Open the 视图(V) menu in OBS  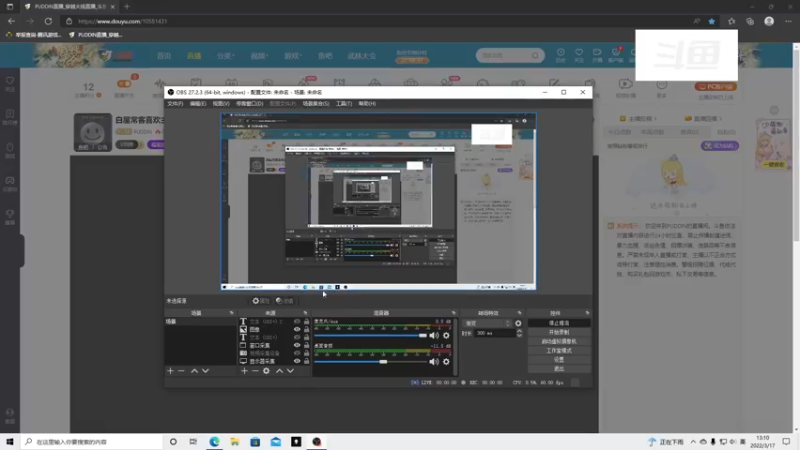point(221,104)
